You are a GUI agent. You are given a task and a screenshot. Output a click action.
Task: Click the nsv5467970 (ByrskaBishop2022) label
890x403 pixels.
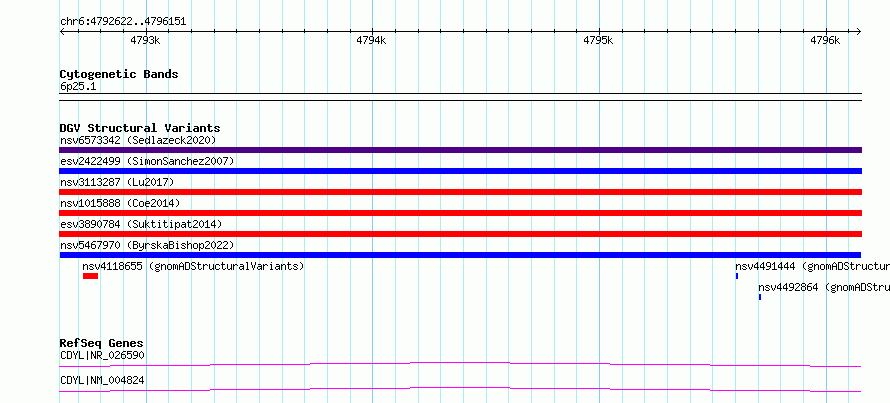(x=147, y=245)
